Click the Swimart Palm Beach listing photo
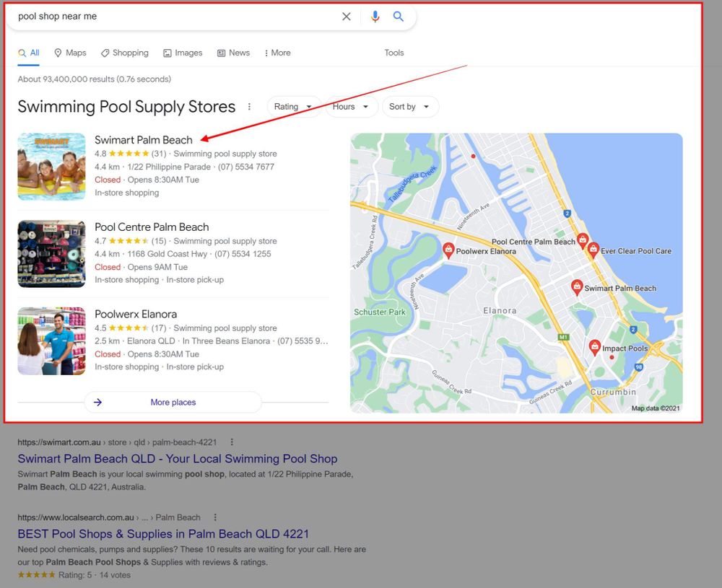This screenshot has width=722, height=588. click(51, 167)
